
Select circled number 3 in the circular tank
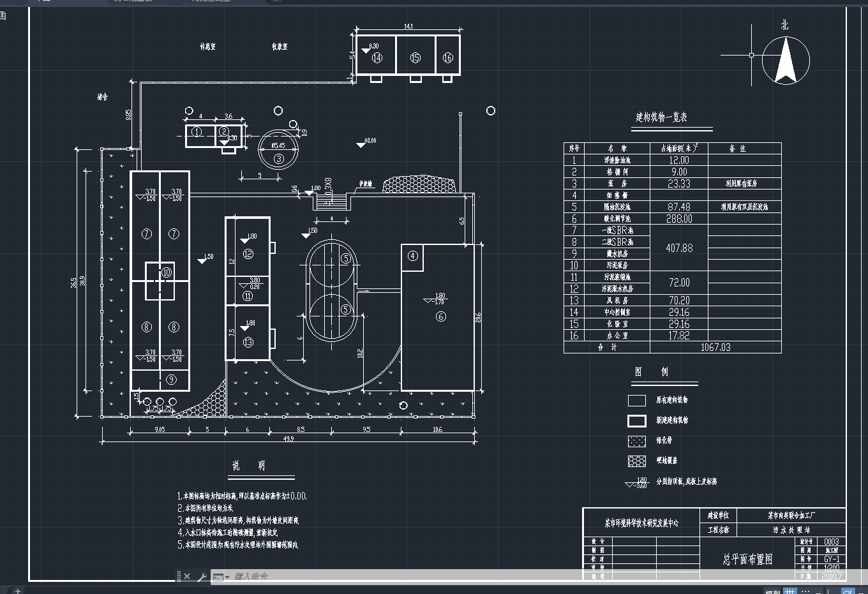[x=278, y=158]
